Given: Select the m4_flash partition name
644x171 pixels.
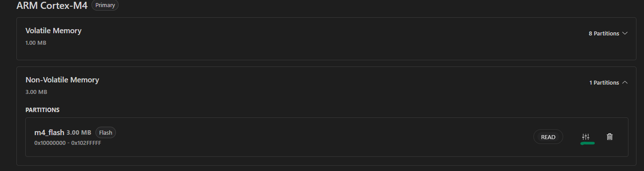Looking at the screenshot, I should 49,132.
